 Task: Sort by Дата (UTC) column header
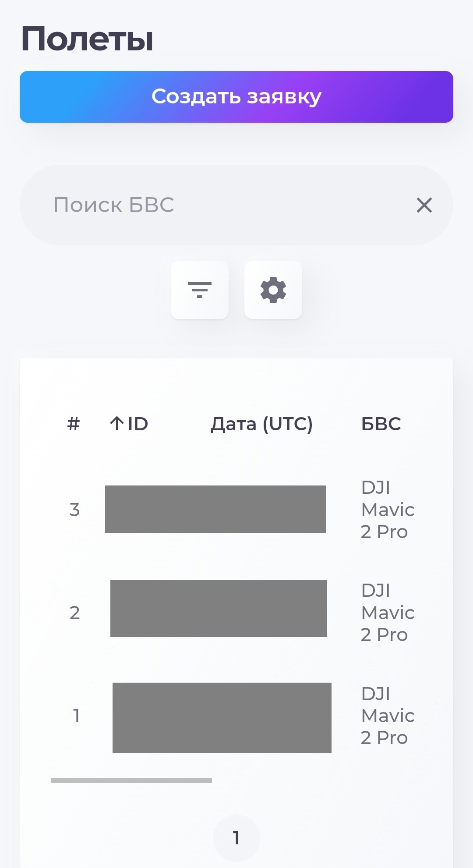coord(261,424)
